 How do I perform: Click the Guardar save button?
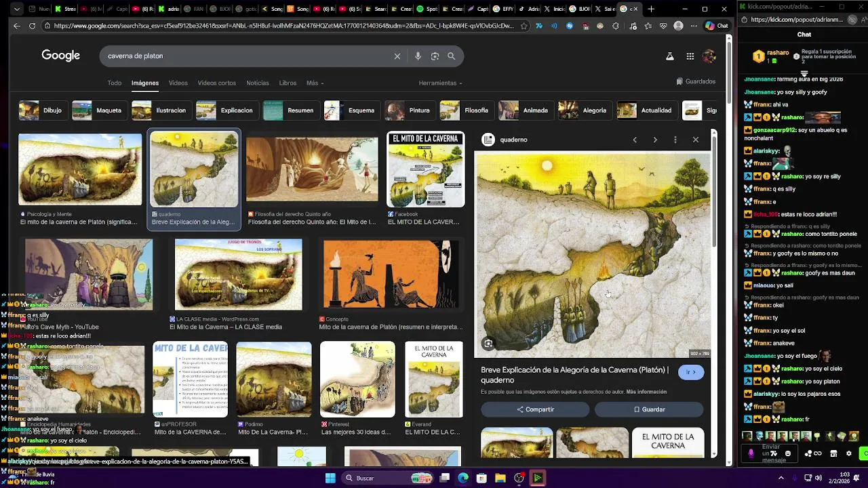pos(649,409)
